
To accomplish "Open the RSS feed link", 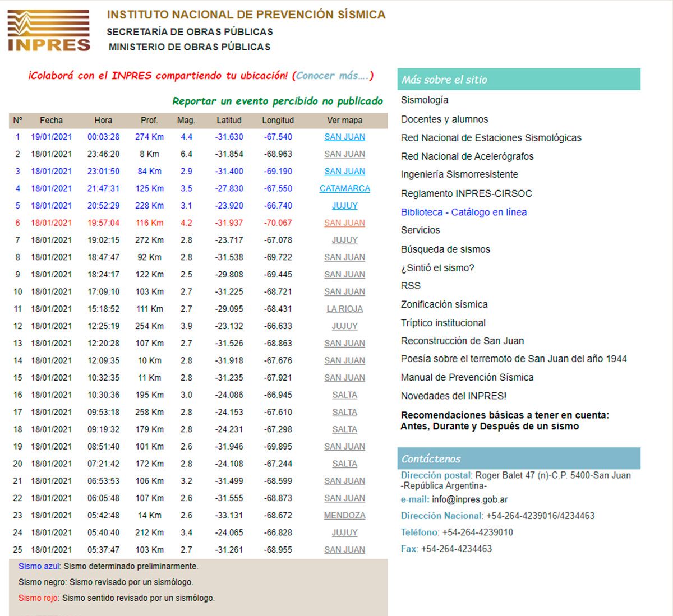I will pyautogui.click(x=411, y=286).
